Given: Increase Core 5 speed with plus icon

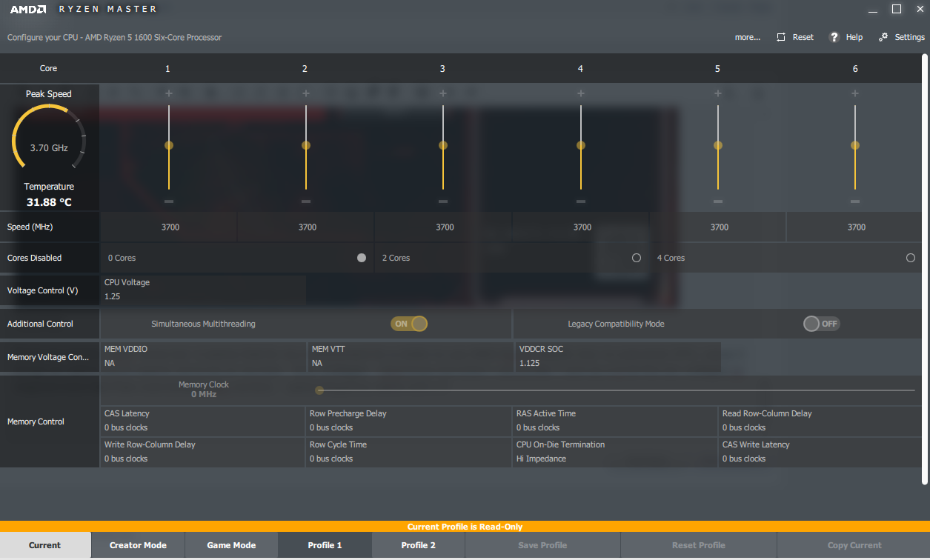Looking at the screenshot, I should point(718,93).
